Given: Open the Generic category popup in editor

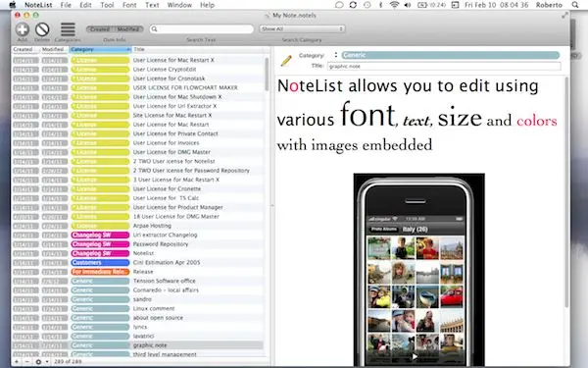Looking at the screenshot, I should coord(451,55).
